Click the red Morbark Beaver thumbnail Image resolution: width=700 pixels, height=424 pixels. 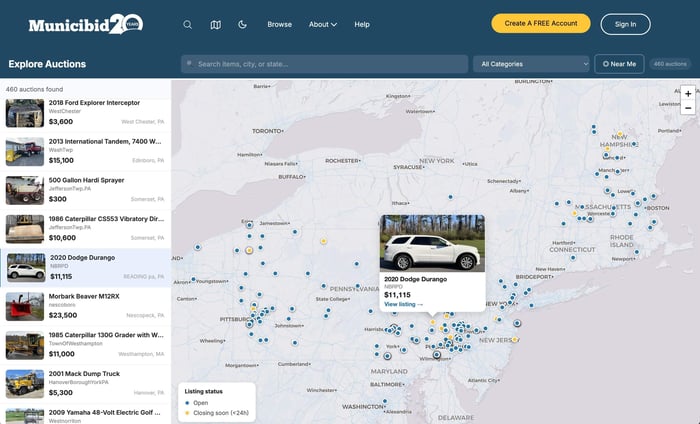pyautogui.click(x=25, y=307)
